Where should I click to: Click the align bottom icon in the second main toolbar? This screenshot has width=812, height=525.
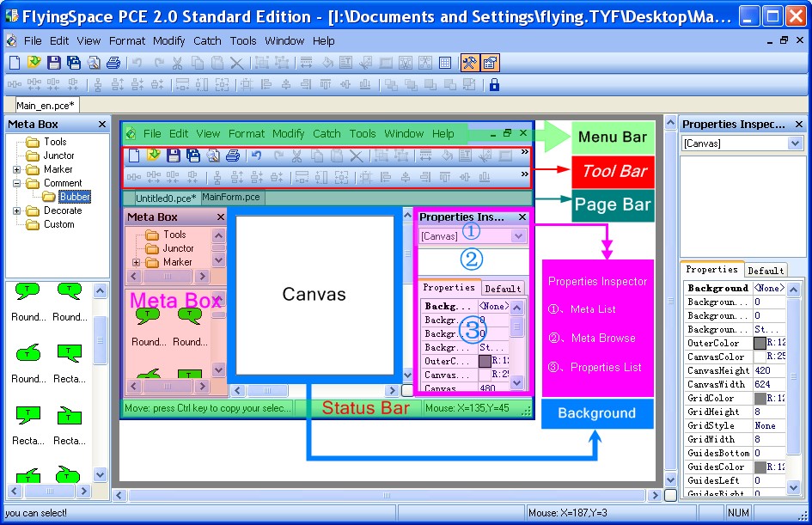pos(365,84)
